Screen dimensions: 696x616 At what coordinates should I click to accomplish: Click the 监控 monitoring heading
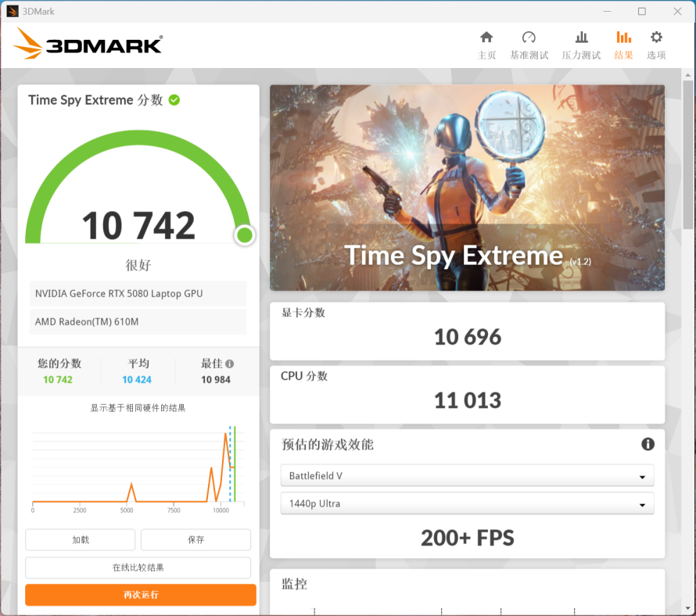294,584
